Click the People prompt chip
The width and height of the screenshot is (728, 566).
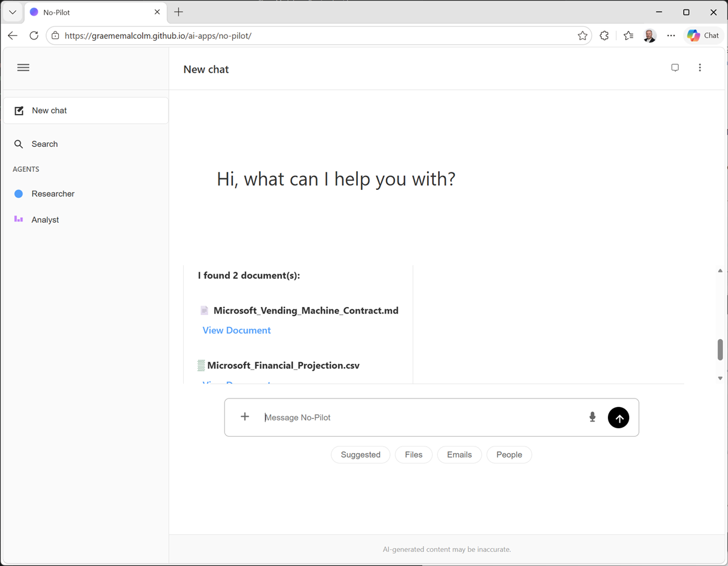[x=509, y=454]
